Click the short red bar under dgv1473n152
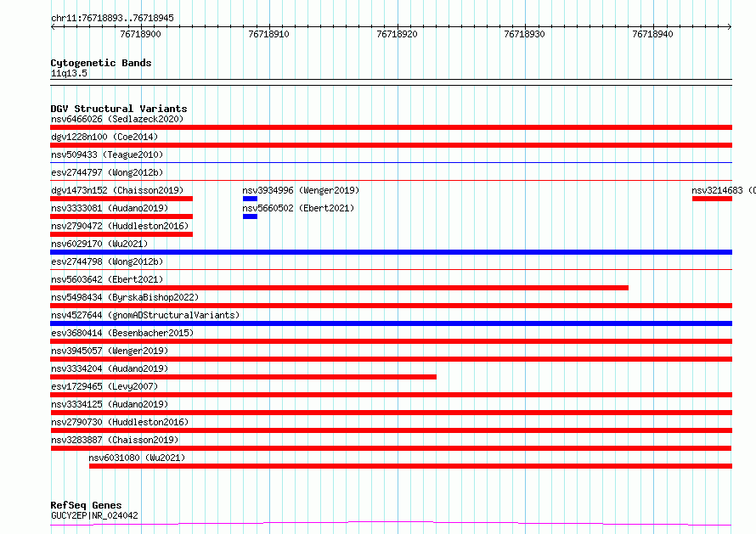Image resolution: width=756 pixels, height=534 pixels. coord(121,199)
